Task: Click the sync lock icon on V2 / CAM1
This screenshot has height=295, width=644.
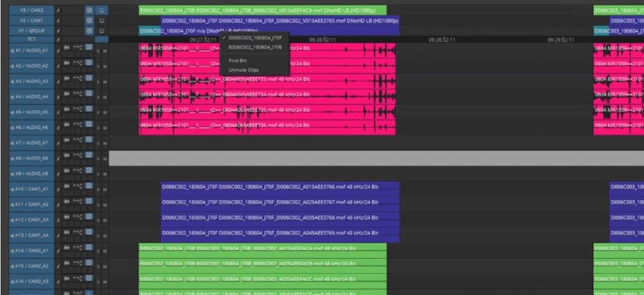Action: point(89,21)
